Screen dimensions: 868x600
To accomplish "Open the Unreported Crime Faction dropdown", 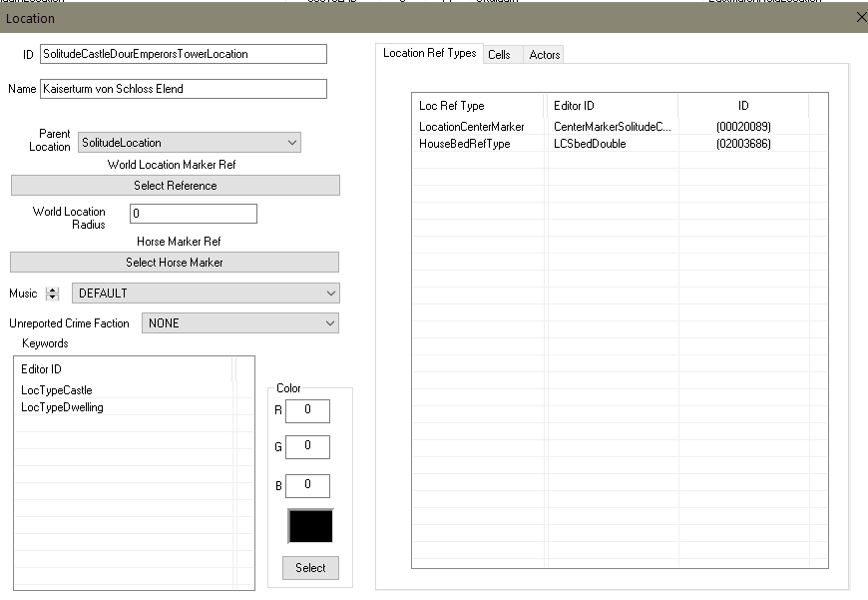I will (x=239, y=323).
